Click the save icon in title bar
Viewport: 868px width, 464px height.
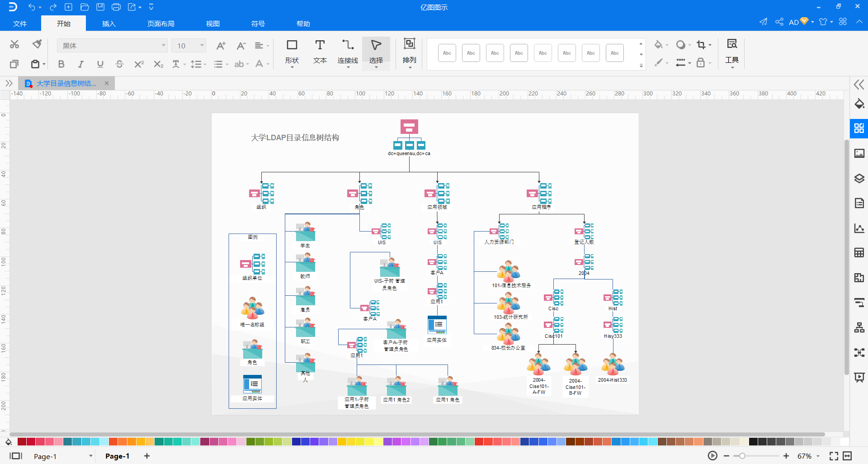[x=100, y=7]
